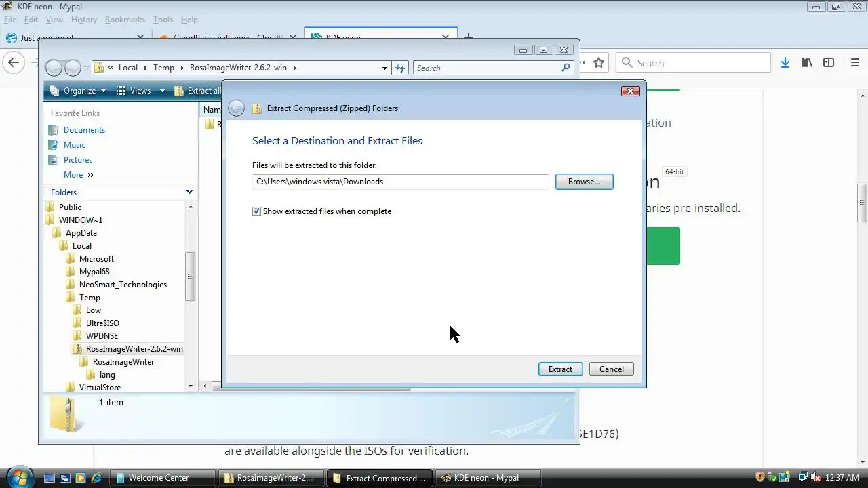
Task: Click the Mypal Search box
Action: coord(694,63)
